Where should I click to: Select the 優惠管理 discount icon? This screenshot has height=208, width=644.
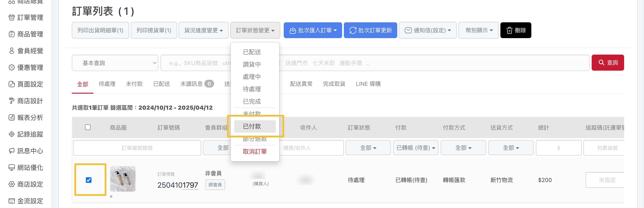click(x=11, y=67)
